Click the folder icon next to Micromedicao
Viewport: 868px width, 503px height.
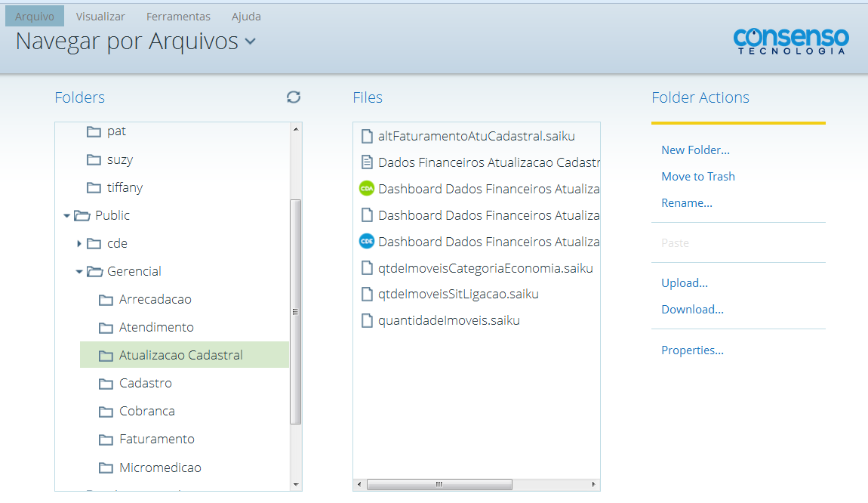(106, 467)
